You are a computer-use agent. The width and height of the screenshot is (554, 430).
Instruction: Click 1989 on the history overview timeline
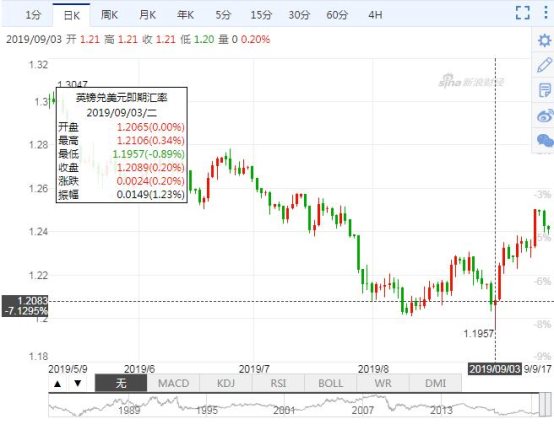(x=129, y=410)
